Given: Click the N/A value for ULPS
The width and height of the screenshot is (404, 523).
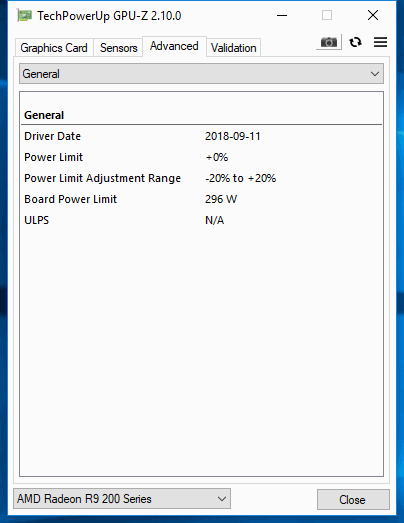Looking at the screenshot, I should coord(215,220).
